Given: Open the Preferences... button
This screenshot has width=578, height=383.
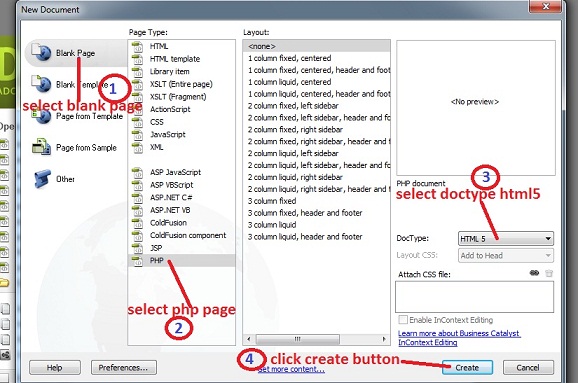Looking at the screenshot, I should coord(124,368).
